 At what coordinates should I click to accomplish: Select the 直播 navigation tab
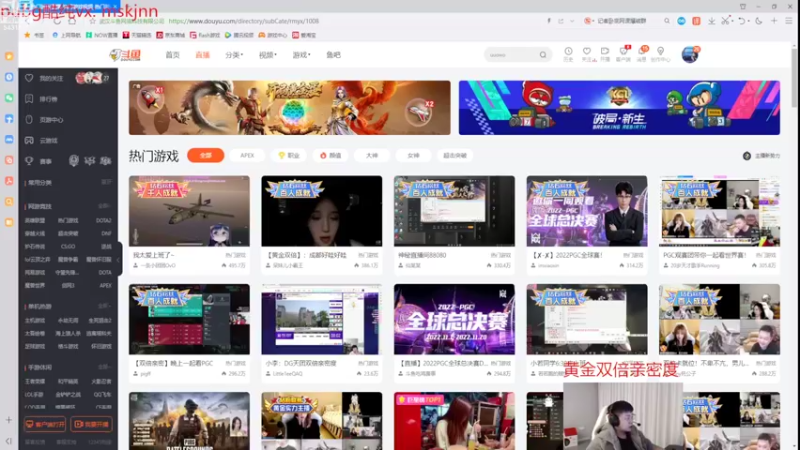pos(203,55)
